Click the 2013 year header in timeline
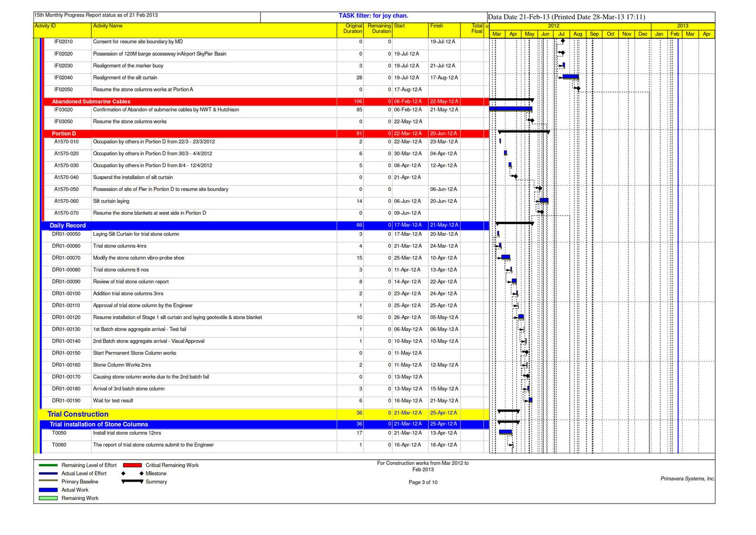Image resolution: width=756 pixels, height=535 pixels. tap(683, 26)
